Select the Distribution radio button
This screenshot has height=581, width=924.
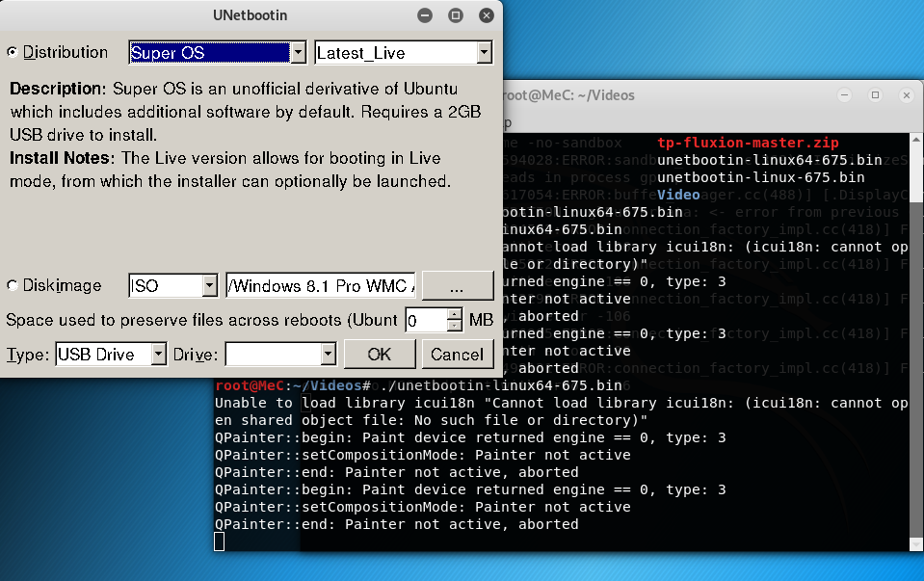point(13,52)
